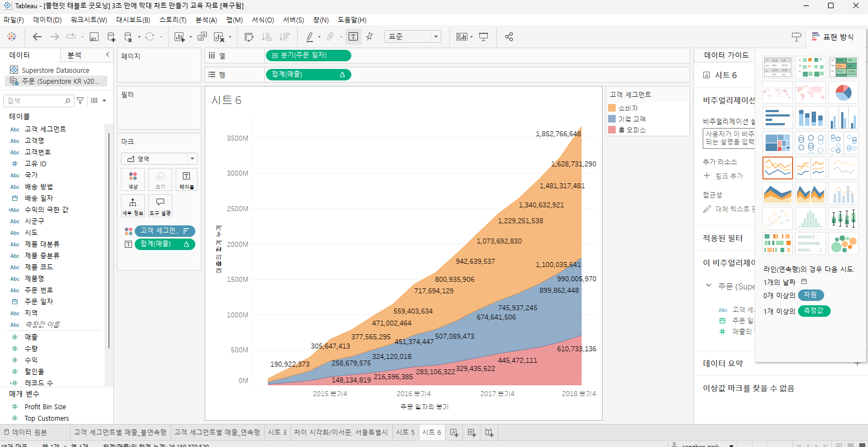This screenshot has width=868, height=447.
Task: Click the highlight pen icon
Action: tap(310, 37)
